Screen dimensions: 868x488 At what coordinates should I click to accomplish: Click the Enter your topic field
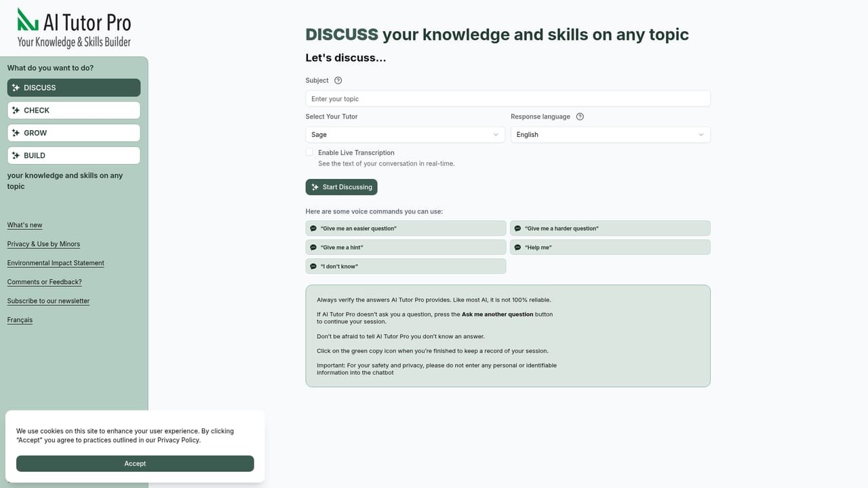(508, 99)
